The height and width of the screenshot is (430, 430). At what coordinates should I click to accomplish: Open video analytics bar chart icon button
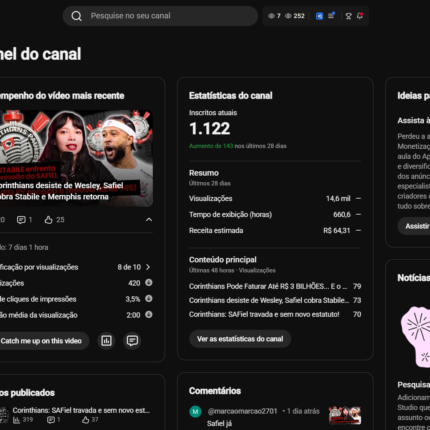pyautogui.click(x=106, y=341)
